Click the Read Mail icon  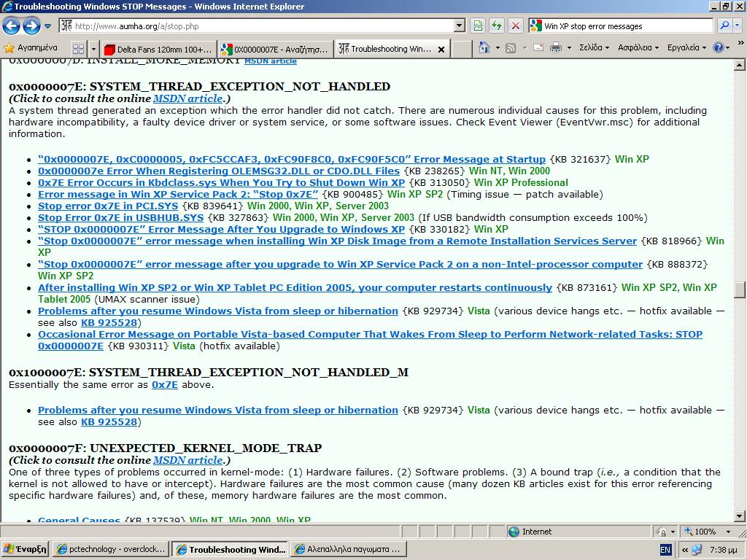coord(538,47)
